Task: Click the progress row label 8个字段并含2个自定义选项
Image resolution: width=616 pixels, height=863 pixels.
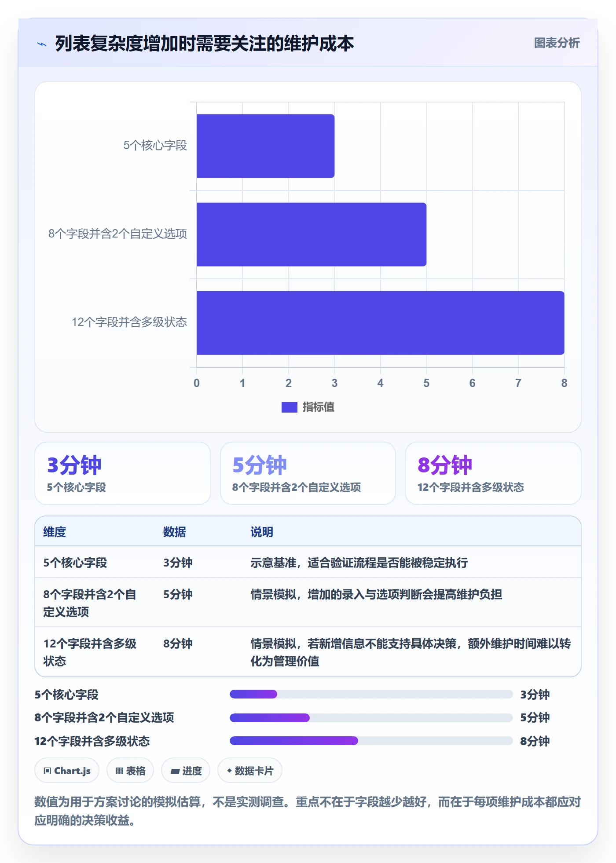Action: 104,718
